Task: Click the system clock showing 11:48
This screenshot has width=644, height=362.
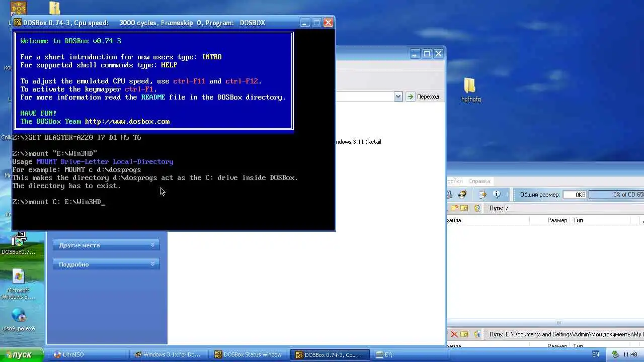Action: [x=630, y=354]
